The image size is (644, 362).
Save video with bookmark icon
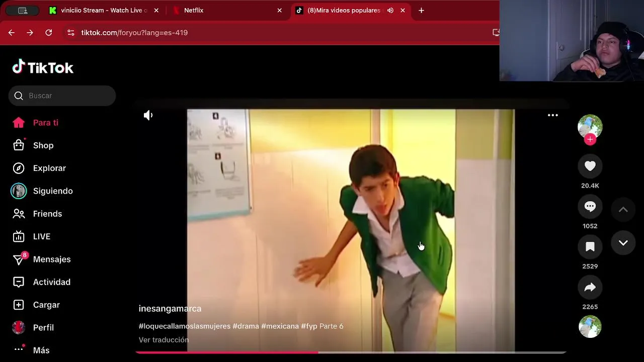(x=590, y=246)
